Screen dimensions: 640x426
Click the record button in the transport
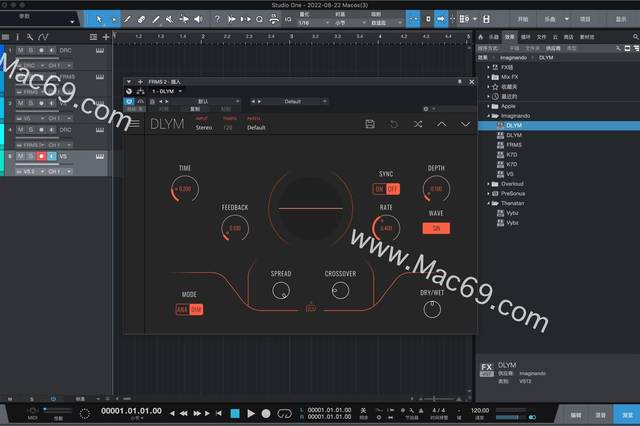tap(266, 414)
